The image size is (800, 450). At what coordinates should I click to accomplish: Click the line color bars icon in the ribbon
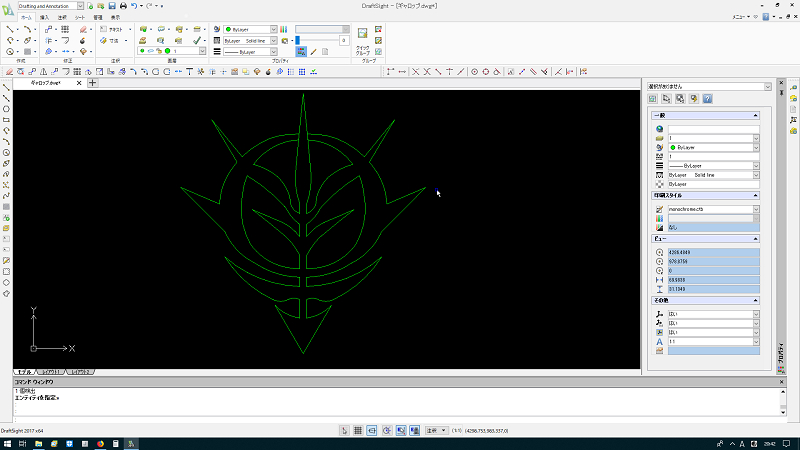click(284, 30)
